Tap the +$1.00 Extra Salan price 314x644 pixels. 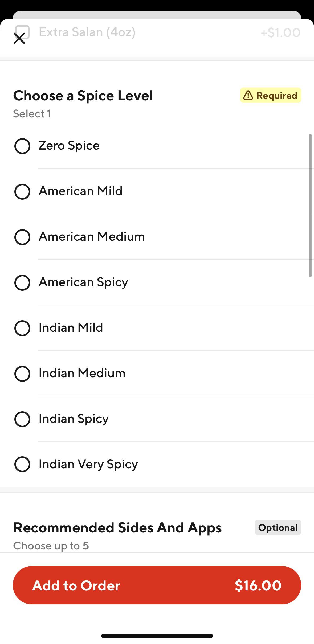click(x=280, y=33)
